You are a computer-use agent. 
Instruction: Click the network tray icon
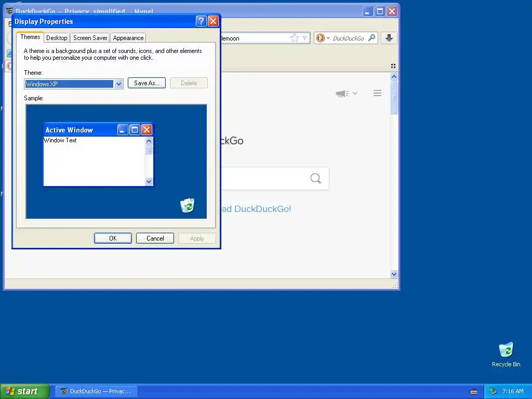click(493, 391)
